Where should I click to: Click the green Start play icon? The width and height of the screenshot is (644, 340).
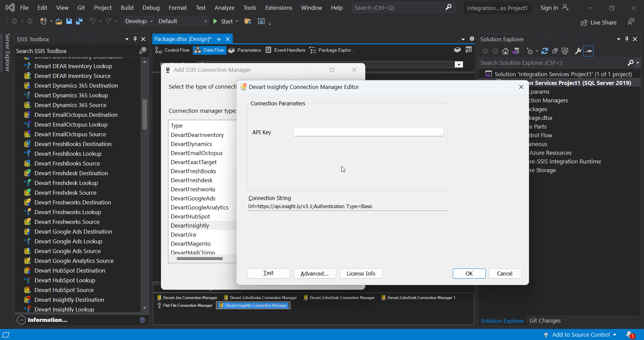pos(215,21)
